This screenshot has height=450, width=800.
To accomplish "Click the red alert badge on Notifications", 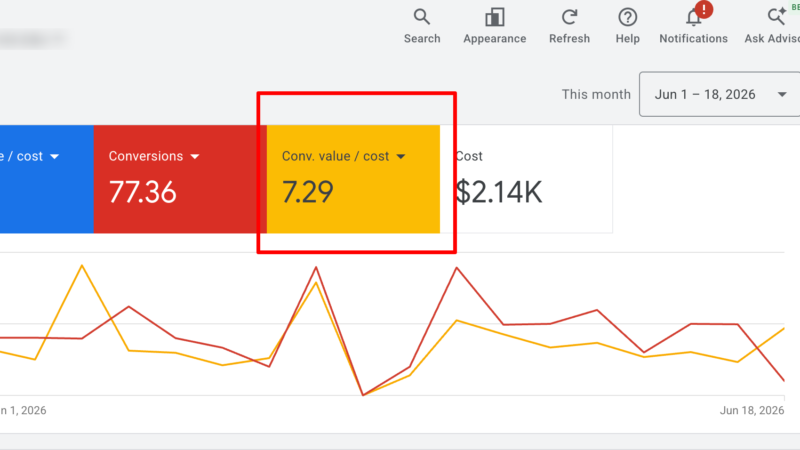I will coord(704,9).
